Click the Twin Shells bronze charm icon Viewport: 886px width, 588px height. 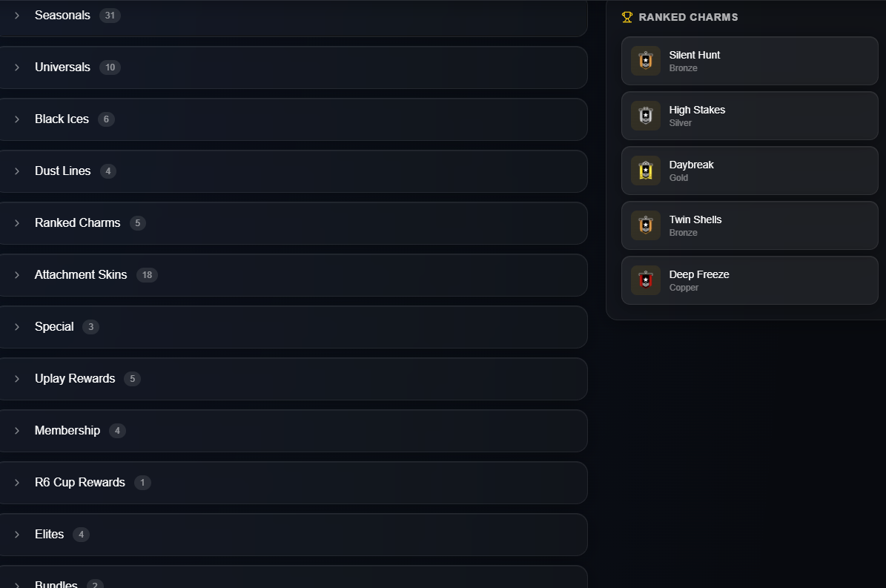(x=645, y=225)
